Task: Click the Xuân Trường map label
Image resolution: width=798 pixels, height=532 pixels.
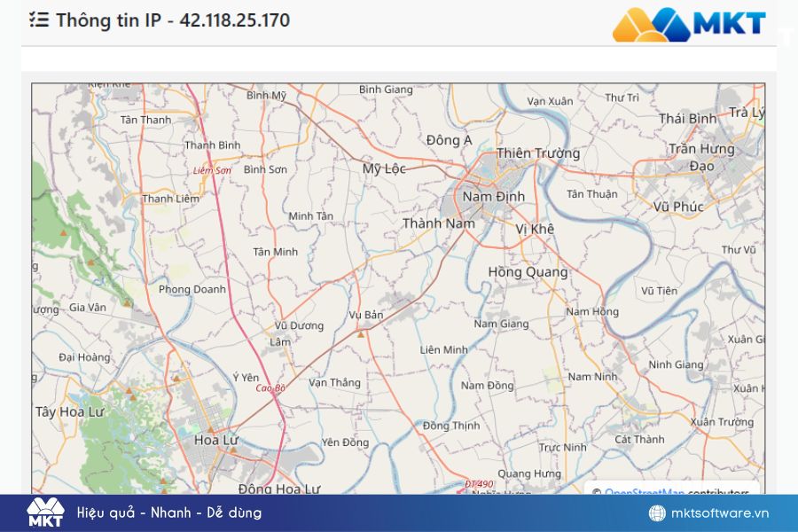Action: pyautogui.click(x=721, y=422)
